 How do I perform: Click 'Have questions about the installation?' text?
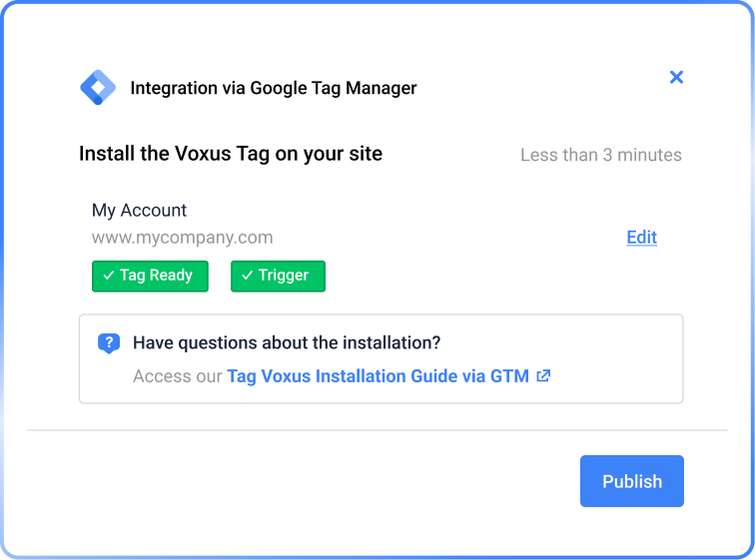click(x=287, y=343)
